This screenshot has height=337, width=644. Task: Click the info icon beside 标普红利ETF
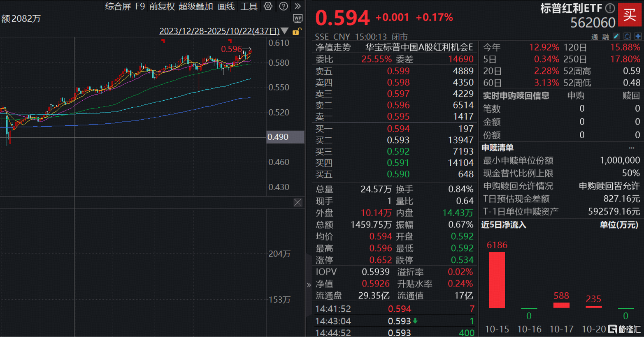tap(610, 8)
